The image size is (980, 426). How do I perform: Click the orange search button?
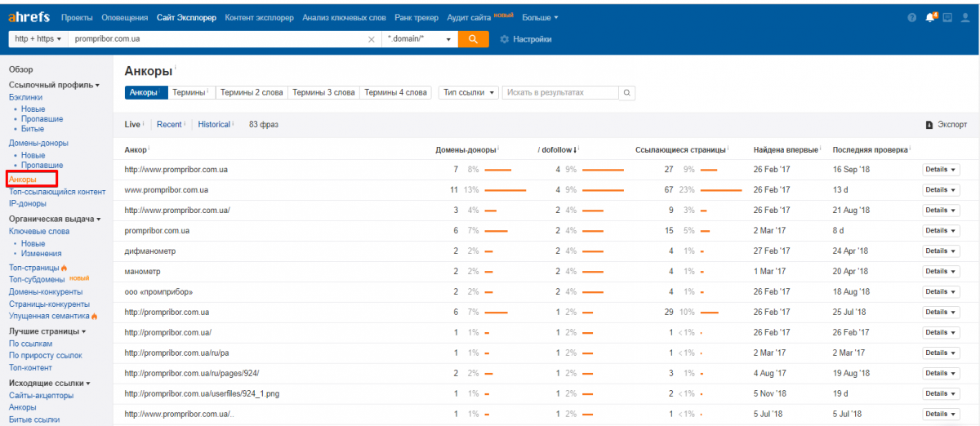pos(473,39)
